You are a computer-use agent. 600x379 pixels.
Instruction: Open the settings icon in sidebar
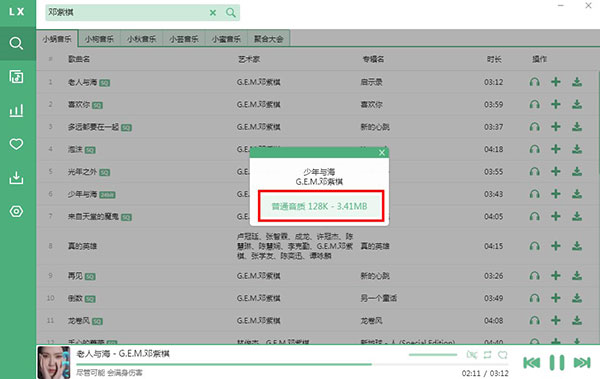[x=16, y=211]
